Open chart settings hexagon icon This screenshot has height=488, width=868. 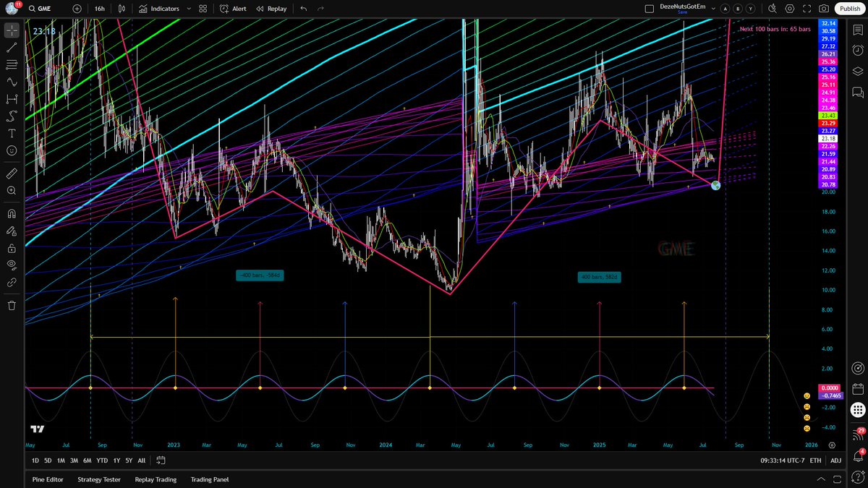789,9
